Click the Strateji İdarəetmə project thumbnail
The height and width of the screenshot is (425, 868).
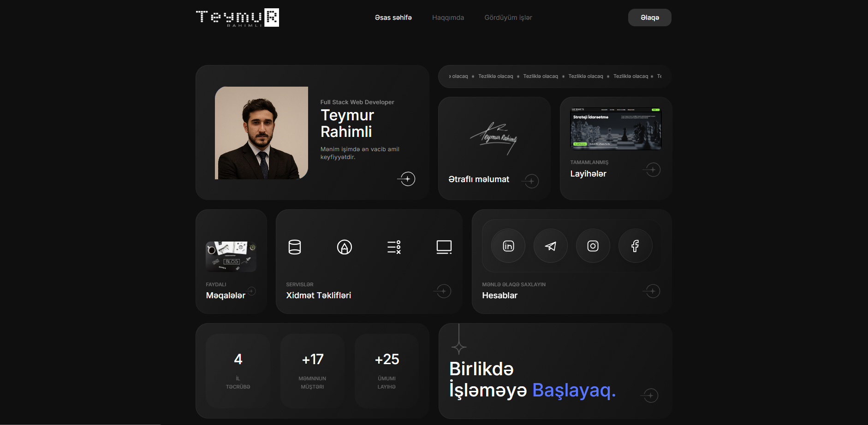tap(616, 129)
